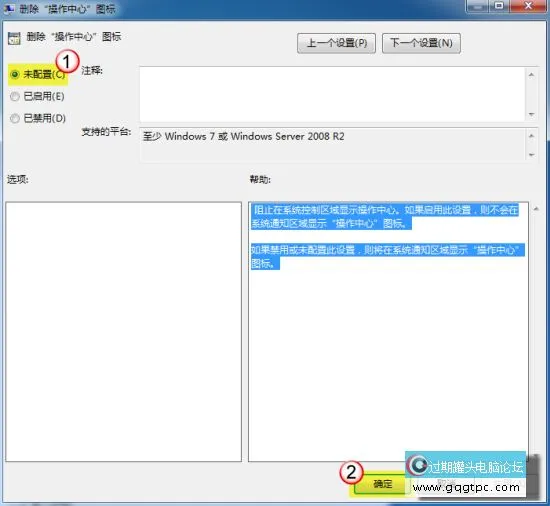Click the first highlighted help paragraph

[x=385, y=216]
